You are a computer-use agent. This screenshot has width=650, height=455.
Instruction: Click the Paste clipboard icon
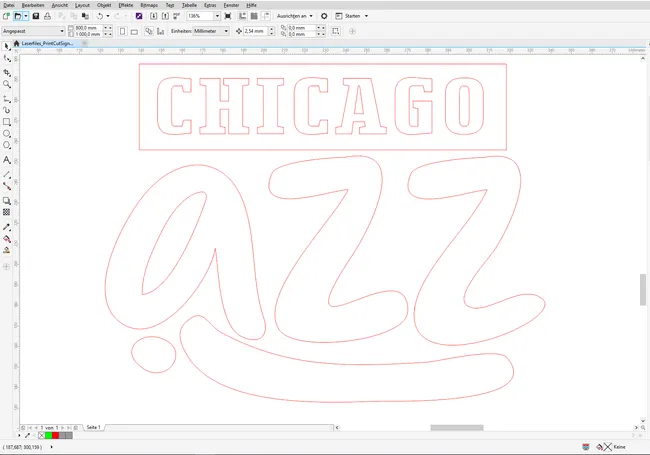pos(85,16)
